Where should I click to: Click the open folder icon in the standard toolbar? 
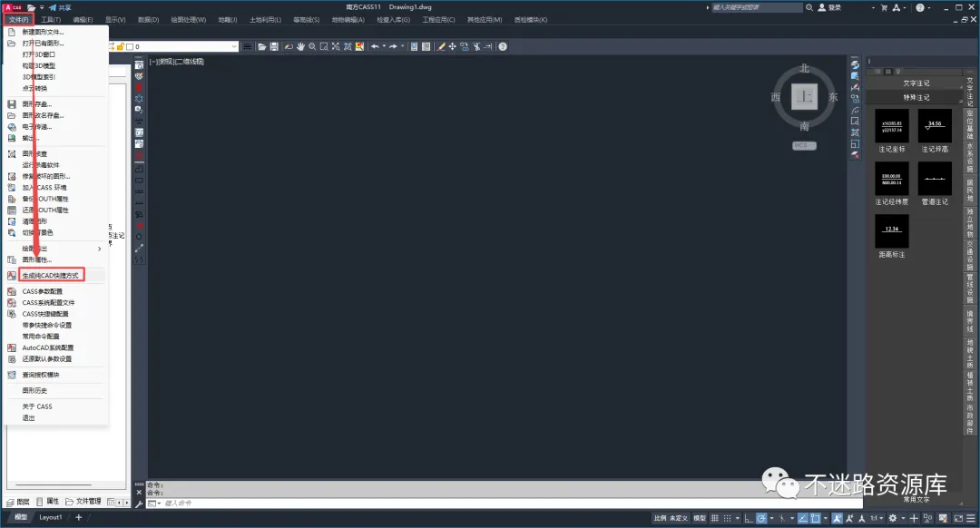pyautogui.click(x=262, y=47)
